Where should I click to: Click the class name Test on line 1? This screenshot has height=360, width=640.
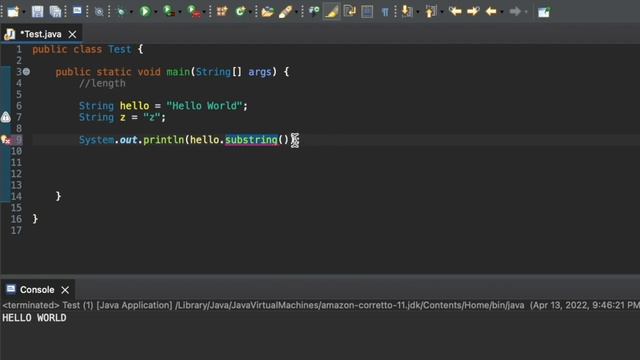pos(120,49)
